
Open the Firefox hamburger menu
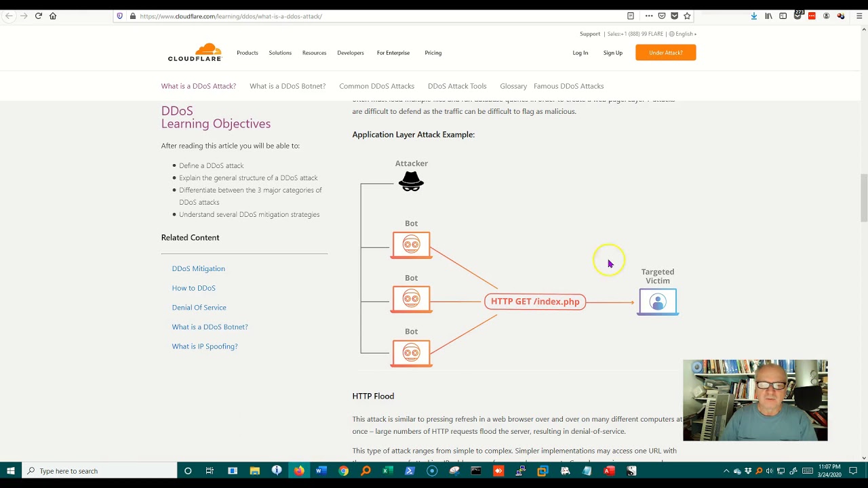coord(859,16)
